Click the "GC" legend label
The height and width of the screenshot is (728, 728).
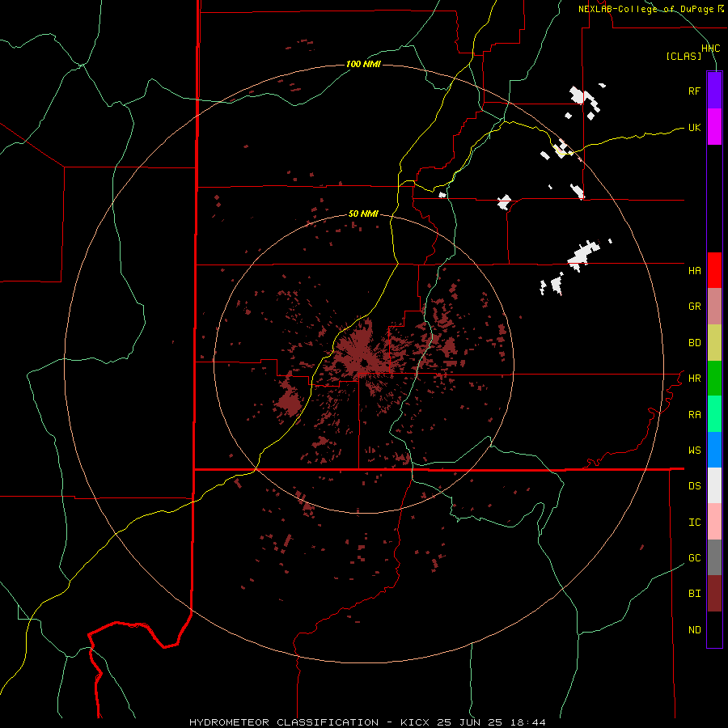[694, 558]
